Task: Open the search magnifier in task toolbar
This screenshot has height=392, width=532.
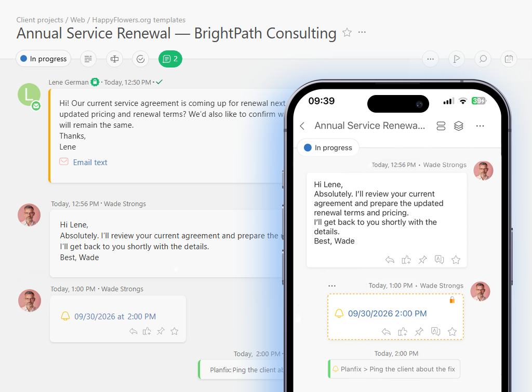Action: [483, 59]
